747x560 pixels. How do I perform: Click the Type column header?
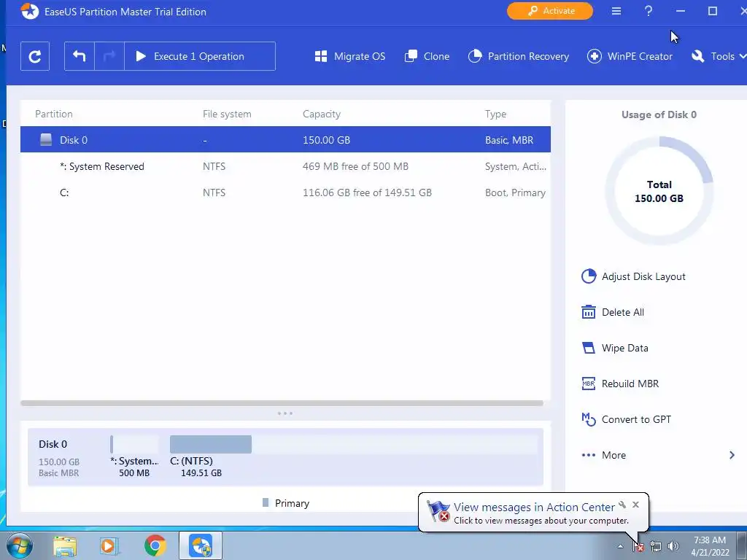pyautogui.click(x=495, y=114)
